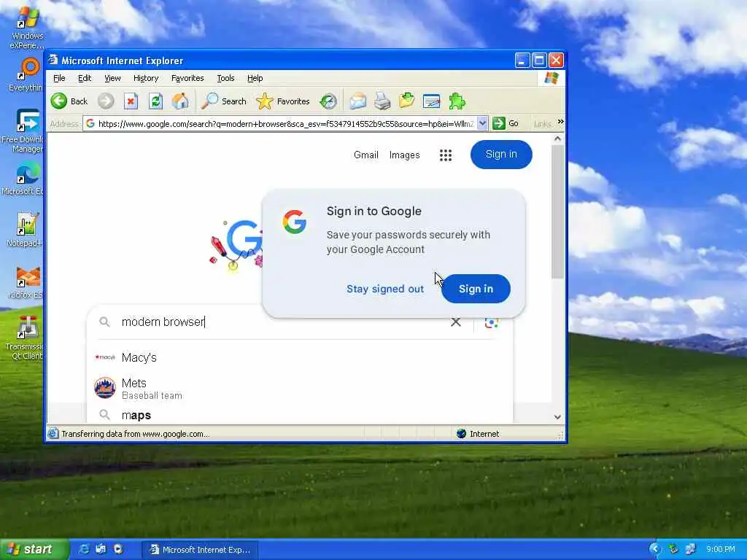Expand the address bar dropdown arrow

(483, 123)
